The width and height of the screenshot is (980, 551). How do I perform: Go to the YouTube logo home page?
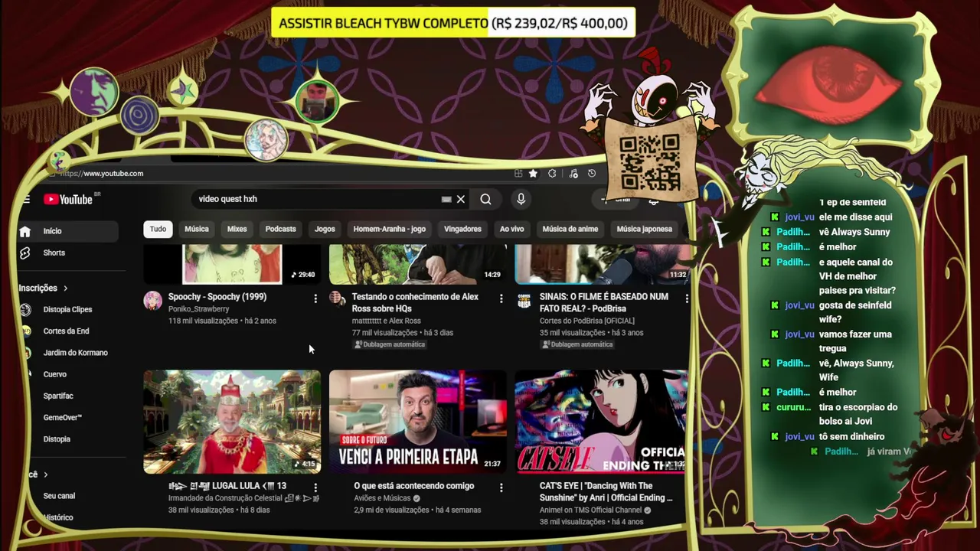(69, 200)
